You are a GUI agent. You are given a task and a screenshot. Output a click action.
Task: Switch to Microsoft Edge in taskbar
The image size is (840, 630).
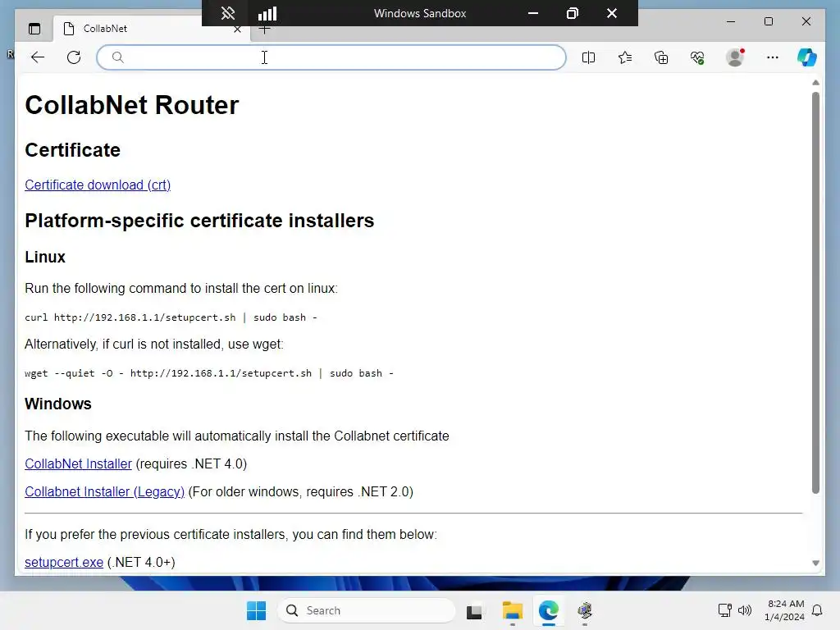pos(549,610)
